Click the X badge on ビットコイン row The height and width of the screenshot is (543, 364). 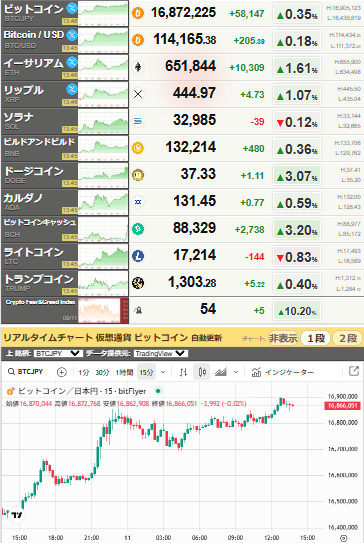(72, 8)
